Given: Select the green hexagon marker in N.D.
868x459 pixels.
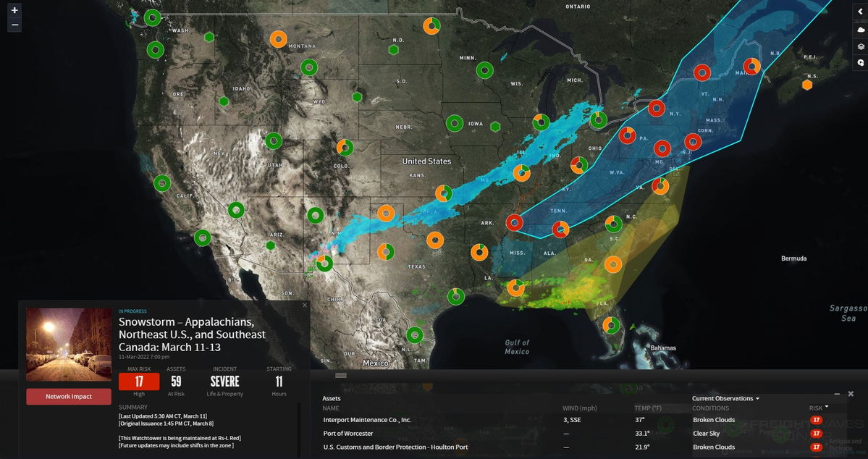Looking at the screenshot, I should 394,50.
